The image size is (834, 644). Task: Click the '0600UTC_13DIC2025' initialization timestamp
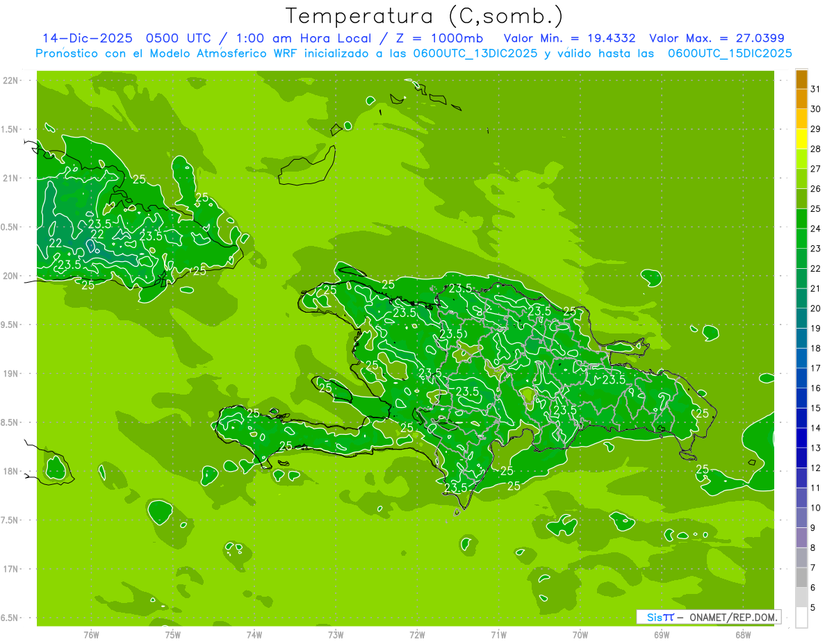(x=475, y=53)
